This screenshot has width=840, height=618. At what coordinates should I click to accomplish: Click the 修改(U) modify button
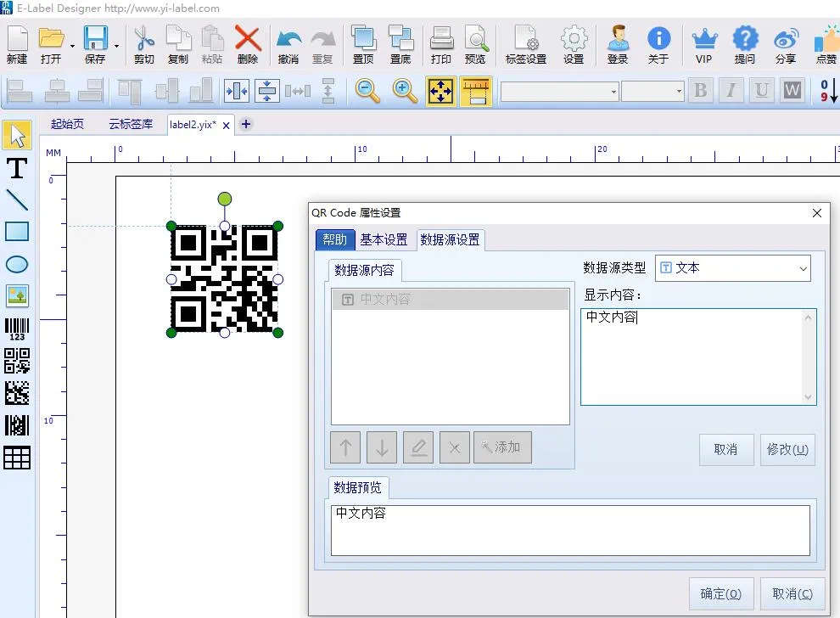(x=787, y=450)
